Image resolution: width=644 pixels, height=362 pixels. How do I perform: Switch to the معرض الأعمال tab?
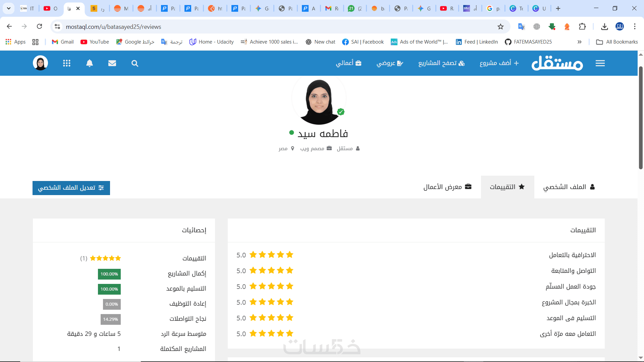coord(447,187)
